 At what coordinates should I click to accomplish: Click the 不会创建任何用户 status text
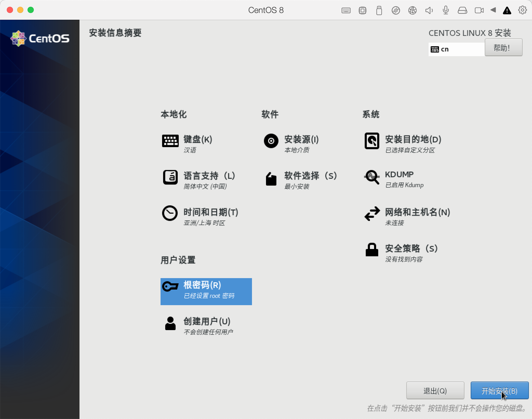[x=208, y=332]
